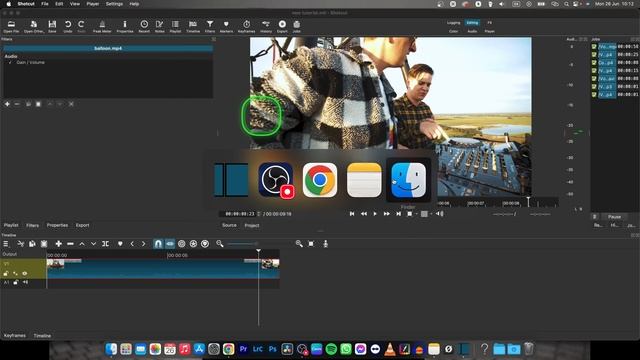Open the player volume control
The height and width of the screenshot is (360, 640).
click(x=440, y=214)
